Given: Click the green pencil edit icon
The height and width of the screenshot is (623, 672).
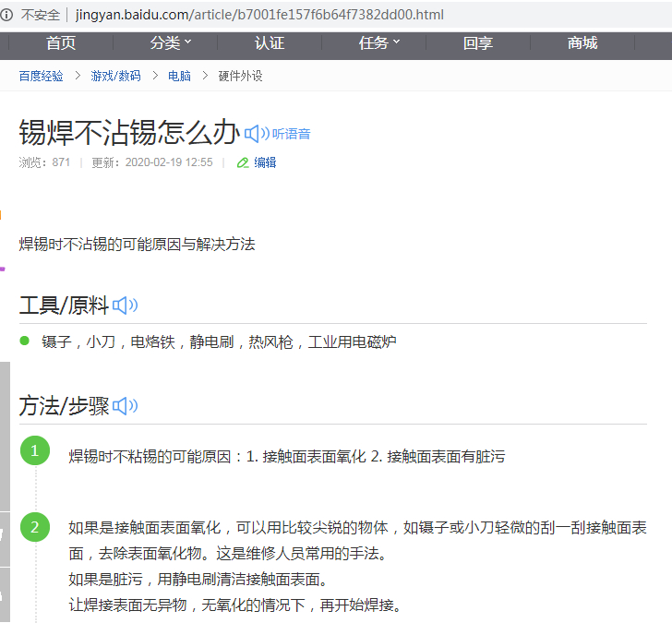Looking at the screenshot, I should tap(243, 162).
